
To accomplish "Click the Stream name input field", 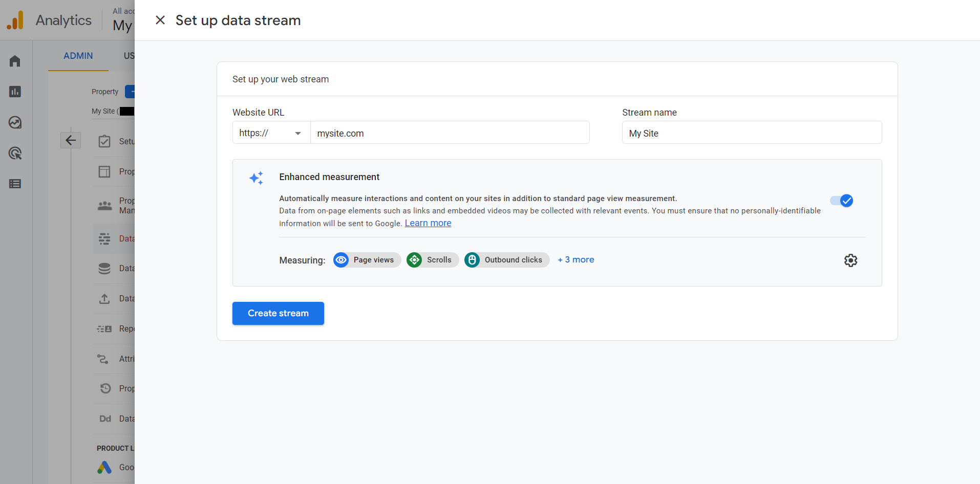I will pyautogui.click(x=751, y=133).
